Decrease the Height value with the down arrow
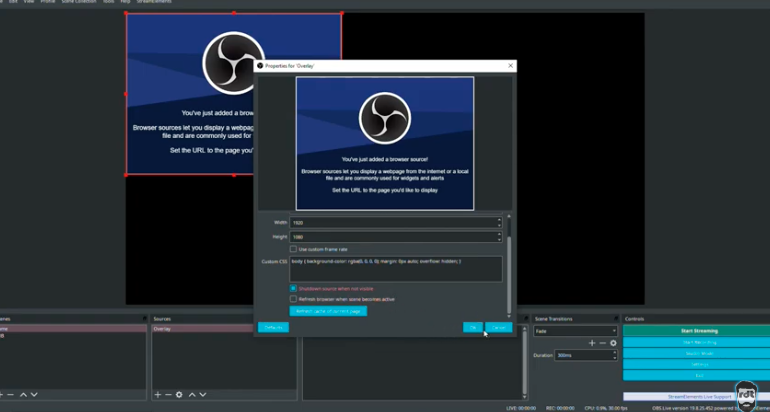 click(x=499, y=240)
